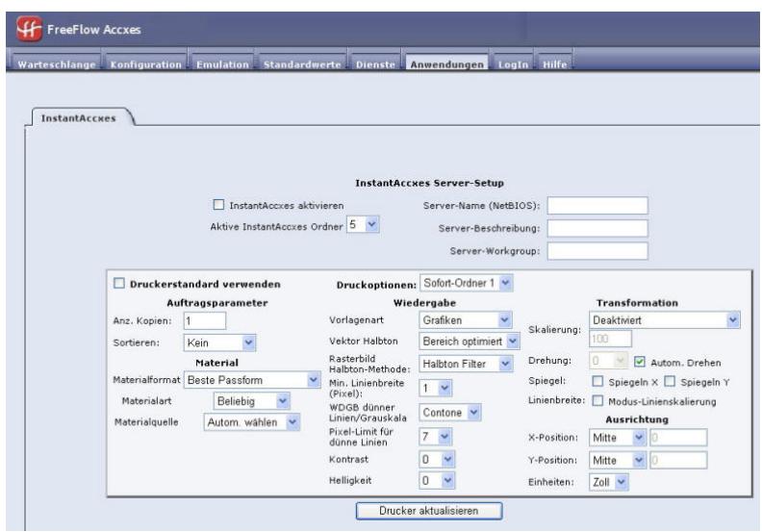
Task: Open the Hilfe tab
Action: (x=554, y=64)
